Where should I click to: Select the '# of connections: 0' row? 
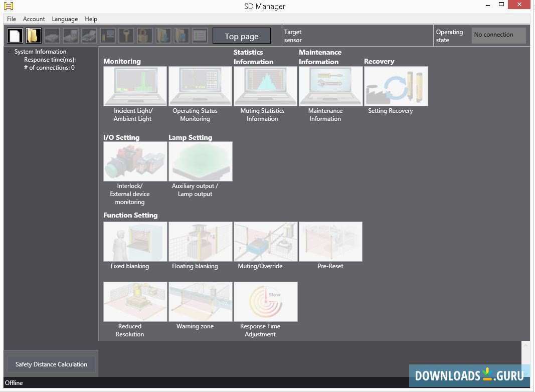(x=49, y=68)
